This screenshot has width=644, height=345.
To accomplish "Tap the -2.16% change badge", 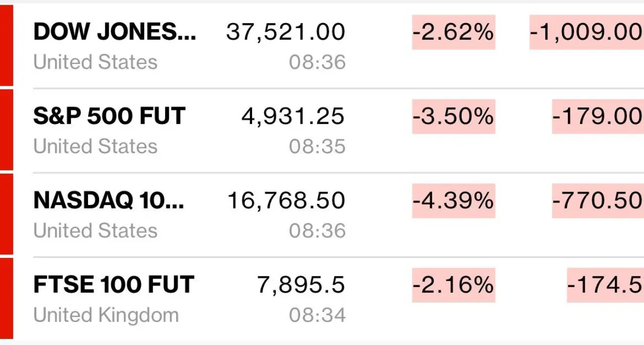I will pos(453,285).
